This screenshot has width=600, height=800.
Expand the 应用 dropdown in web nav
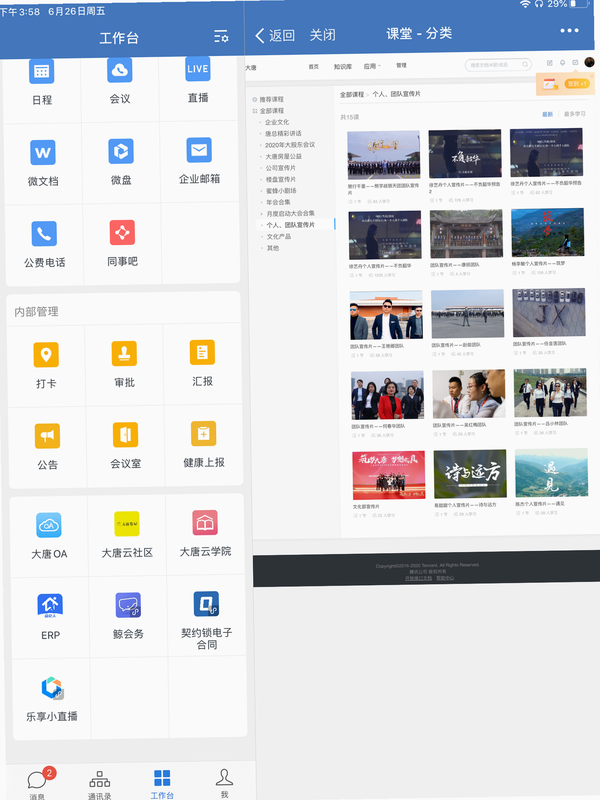372,66
